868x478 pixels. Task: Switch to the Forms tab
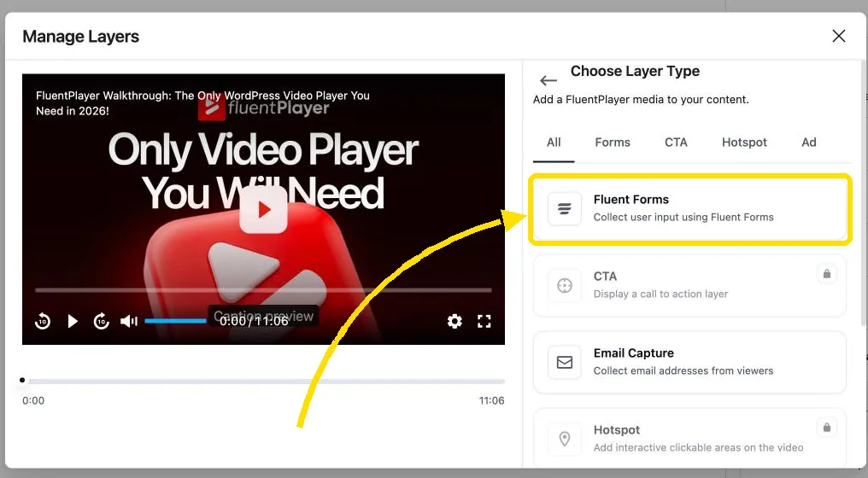[x=613, y=143]
